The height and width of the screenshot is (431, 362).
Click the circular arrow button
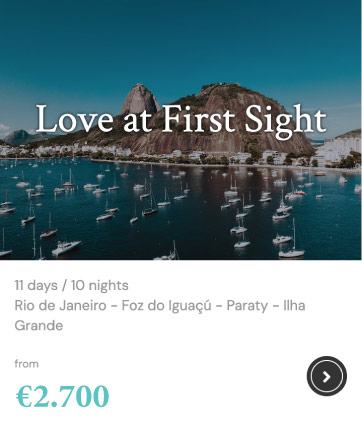tap(327, 376)
